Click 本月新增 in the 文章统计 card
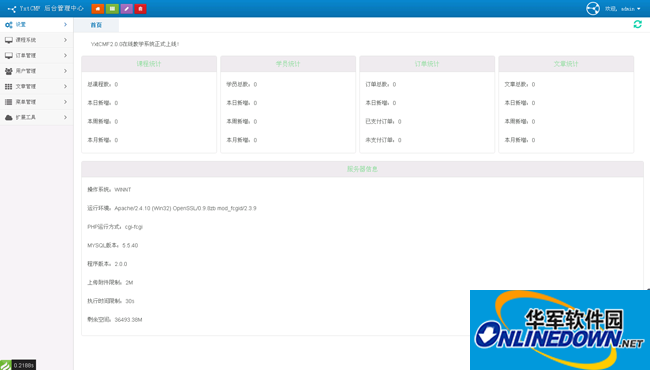 520,140
